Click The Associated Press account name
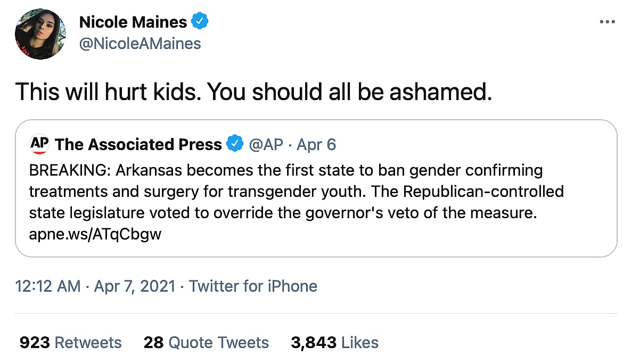The width and height of the screenshot is (631, 364). (138, 144)
